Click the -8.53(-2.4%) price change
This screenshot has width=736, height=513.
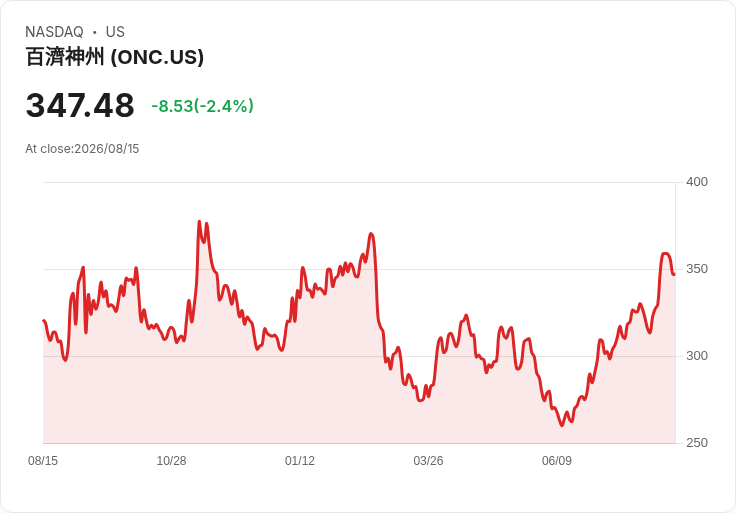(x=202, y=106)
